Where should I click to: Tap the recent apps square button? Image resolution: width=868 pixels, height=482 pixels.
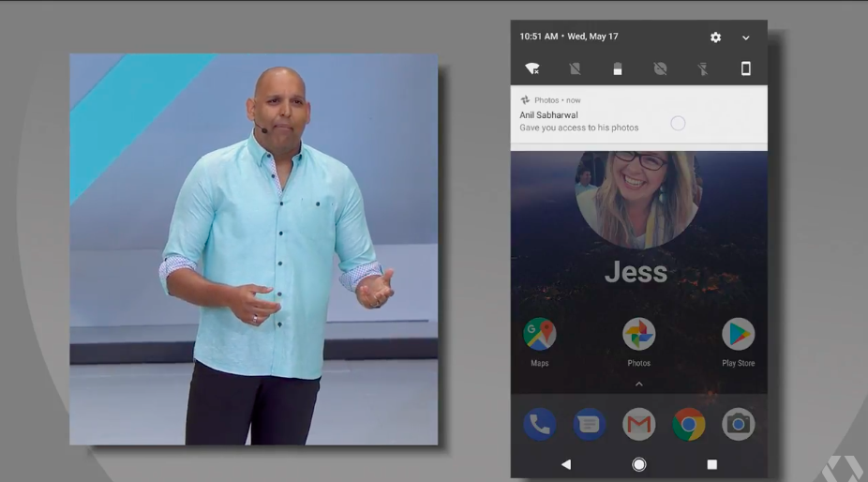[711, 464]
